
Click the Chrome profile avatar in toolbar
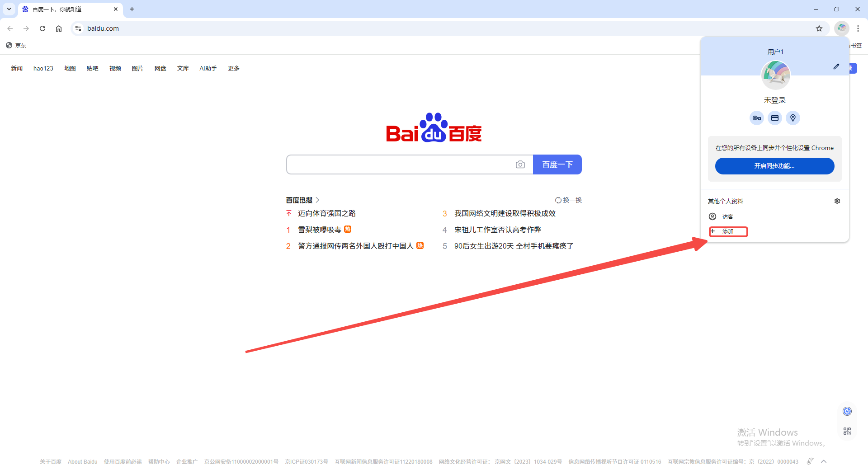pyautogui.click(x=842, y=28)
